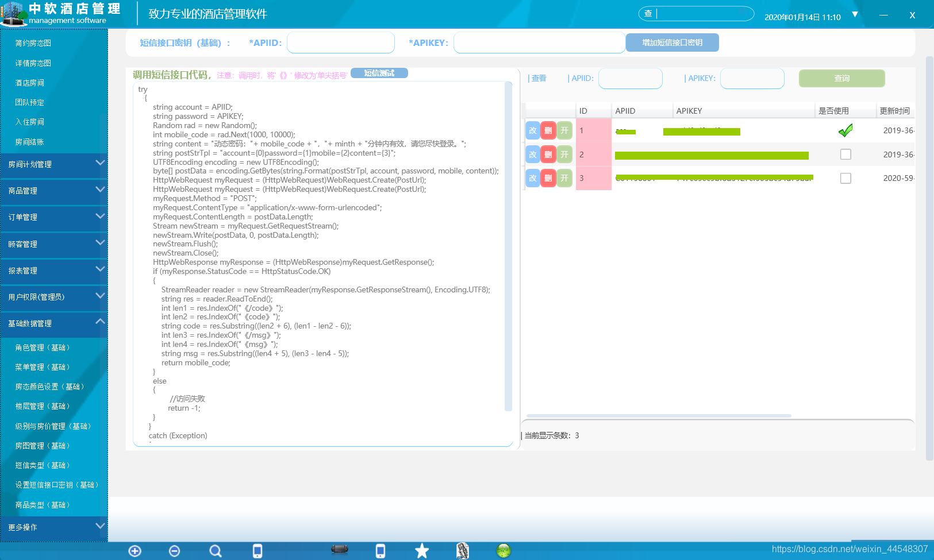The height and width of the screenshot is (560, 934).
Task: Expand the 用户权限(管理员) section
Action: point(54,297)
